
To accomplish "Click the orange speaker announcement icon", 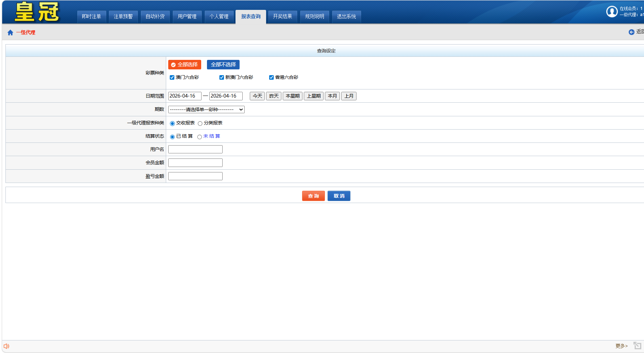I will click(x=6, y=346).
